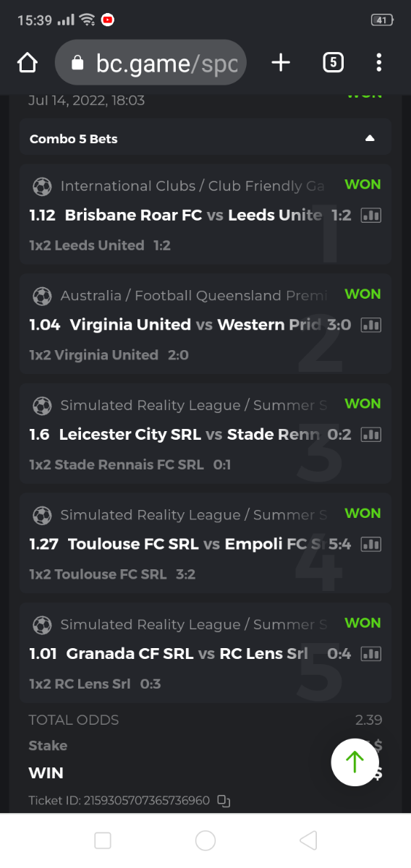Copy the Ticket ID with copy icon
The image size is (411, 868).
[224, 801]
